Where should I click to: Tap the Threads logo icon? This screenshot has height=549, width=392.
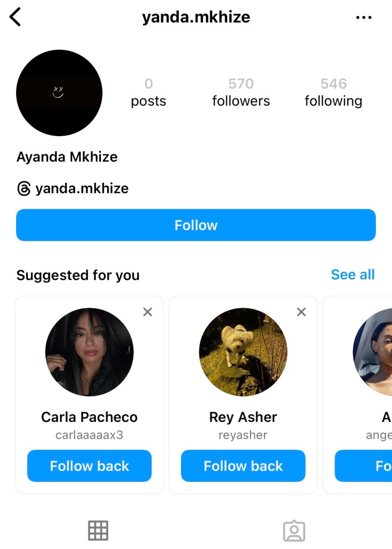pyautogui.click(x=24, y=189)
